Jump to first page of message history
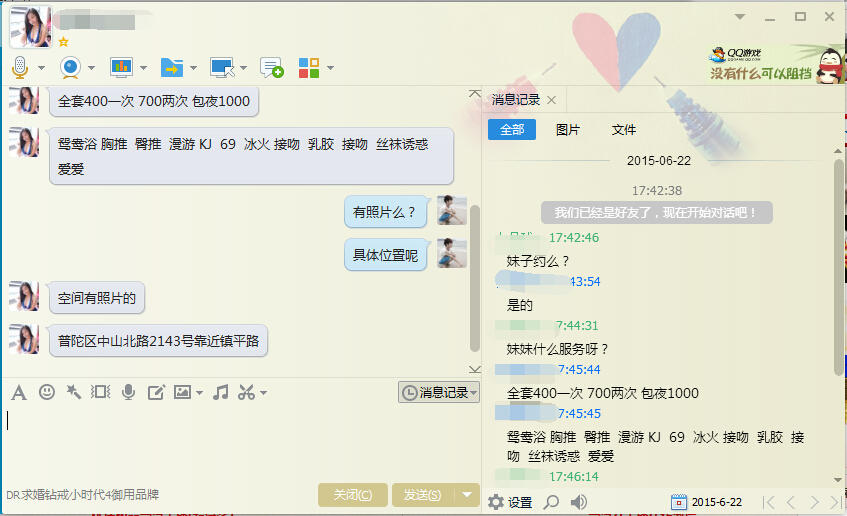This screenshot has width=847, height=516. pos(769,502)
